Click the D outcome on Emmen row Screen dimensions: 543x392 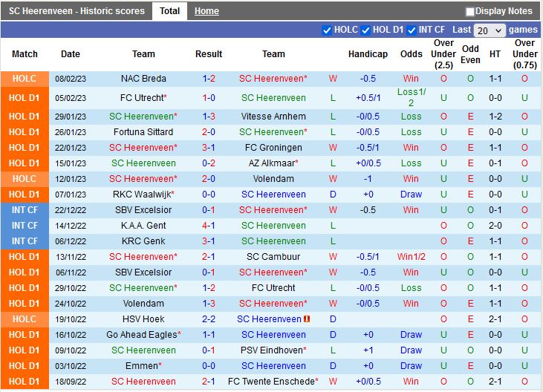tap(333, 366)
